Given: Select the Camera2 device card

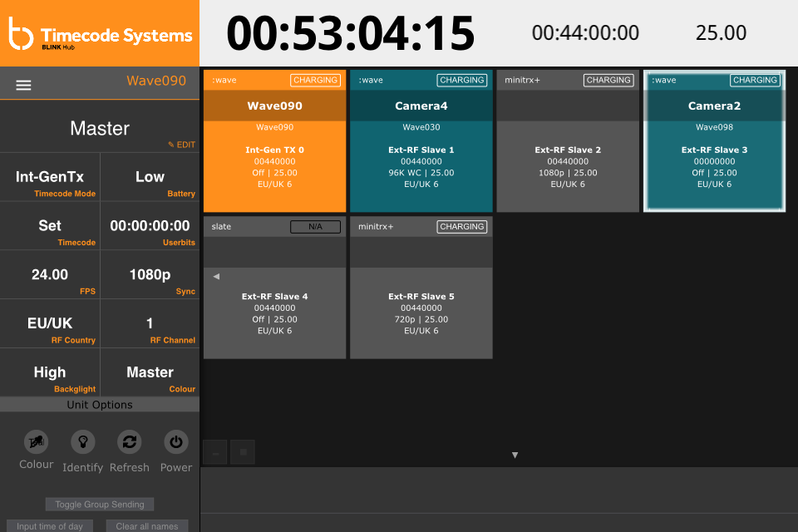Looking at the screenshot, I should click(715, 141).
